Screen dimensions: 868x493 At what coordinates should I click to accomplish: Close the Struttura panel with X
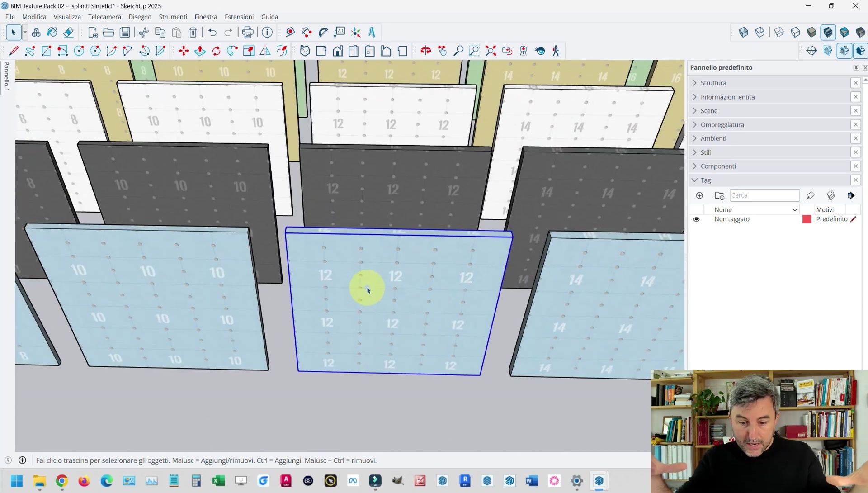pyautogui.click(x=855, y=83)
